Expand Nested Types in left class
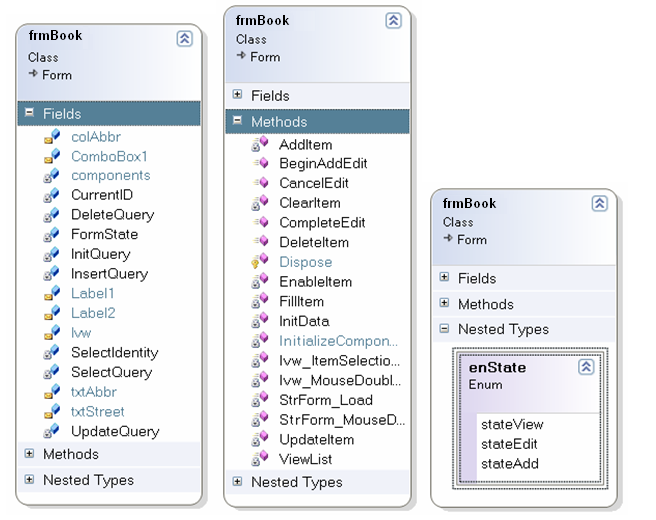The image size is (656, 520). pos(29,480)
